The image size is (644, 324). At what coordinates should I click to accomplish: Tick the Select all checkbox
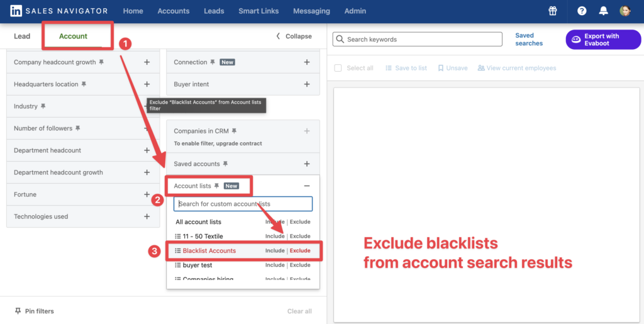pyautogui.click(x=338, y=68)
